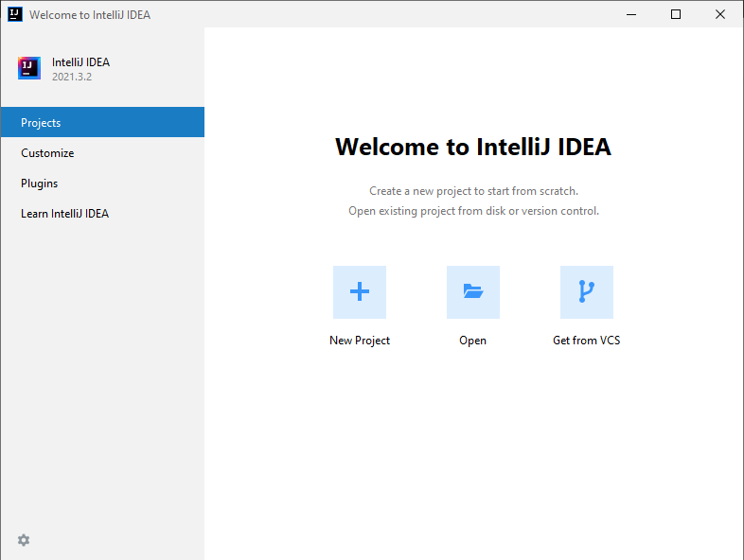Click the IntelliJ IDEA logo in sidebar
This screenshot has height=560, width=744.
[29, 68]
